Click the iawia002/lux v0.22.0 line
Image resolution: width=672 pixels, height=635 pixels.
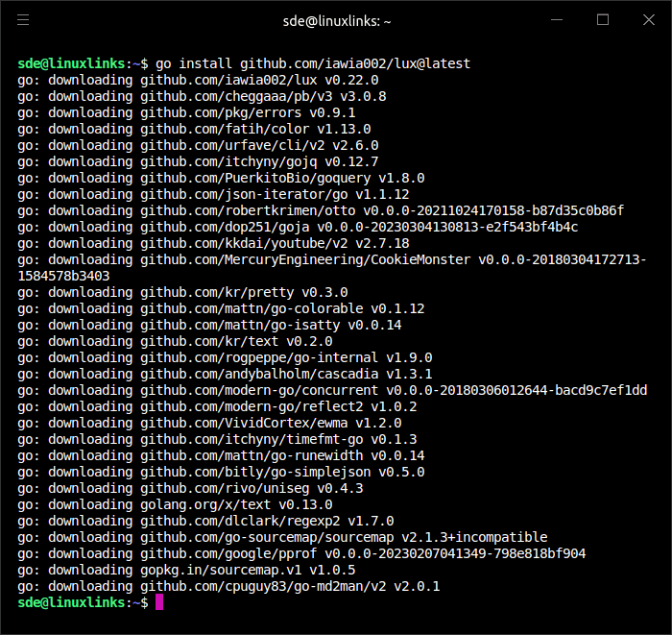[x=198, y=80]
